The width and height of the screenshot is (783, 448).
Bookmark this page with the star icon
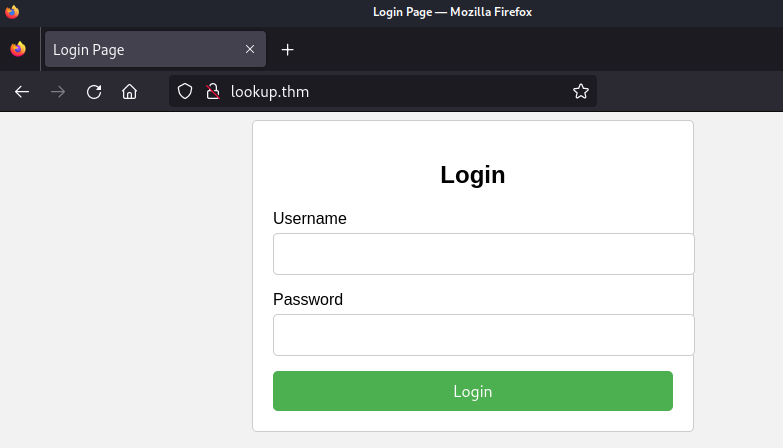point(580,92)
